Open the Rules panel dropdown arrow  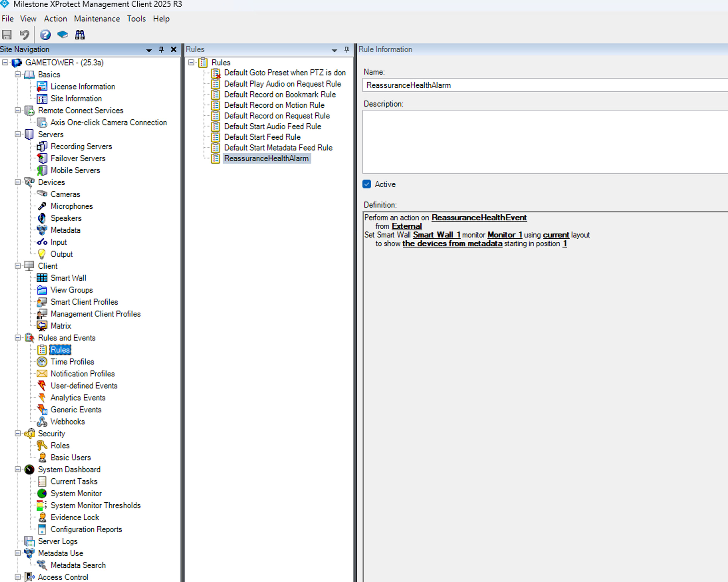coord(334,50)
